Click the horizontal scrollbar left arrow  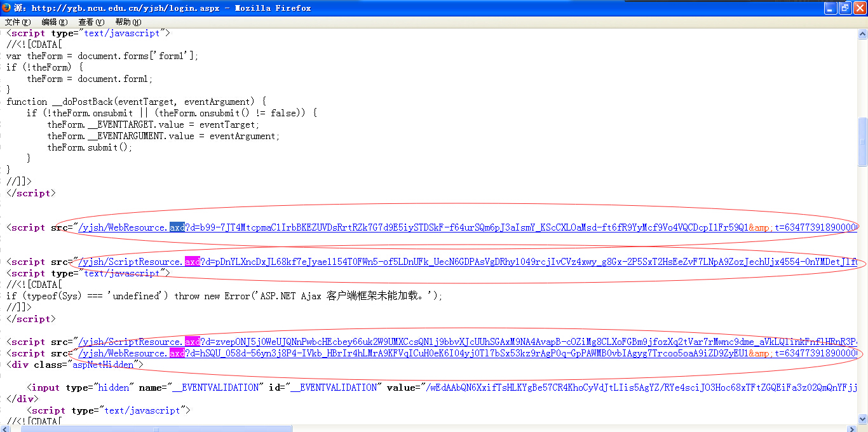pyautogui.click(x=5, y=428)
